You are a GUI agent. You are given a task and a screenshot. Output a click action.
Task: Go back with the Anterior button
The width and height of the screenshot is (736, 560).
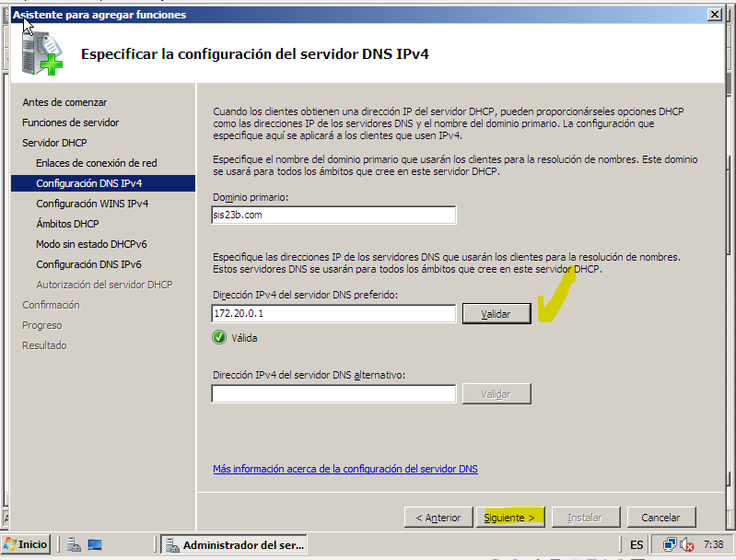[438, 518]
